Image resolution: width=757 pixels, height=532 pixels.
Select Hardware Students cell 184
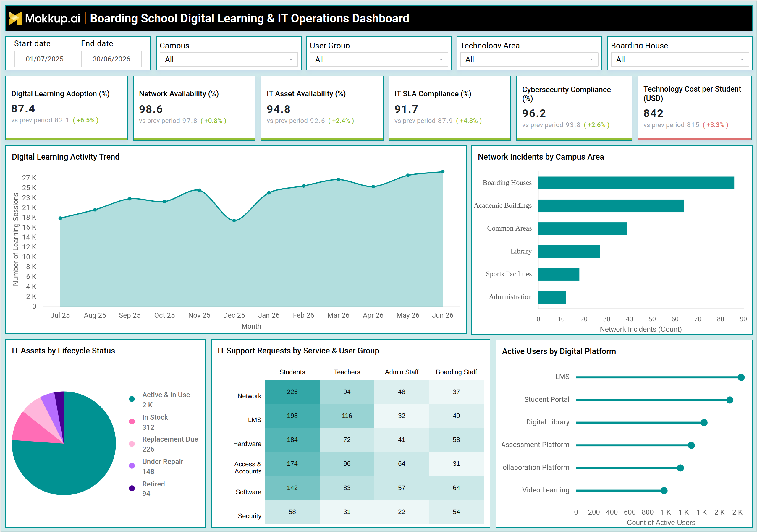point(292,440)
